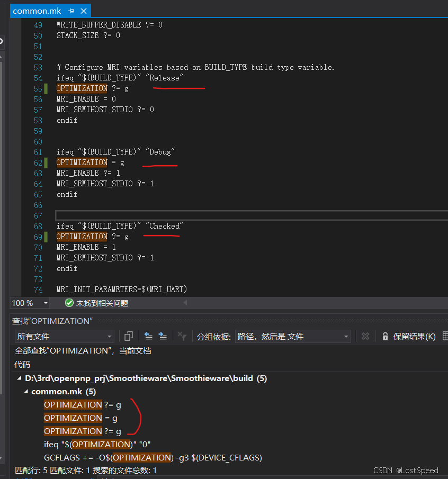
Task: Click the match summary status line 匹配行: 5
Action: pyautogui.click(x=86, y=471)
